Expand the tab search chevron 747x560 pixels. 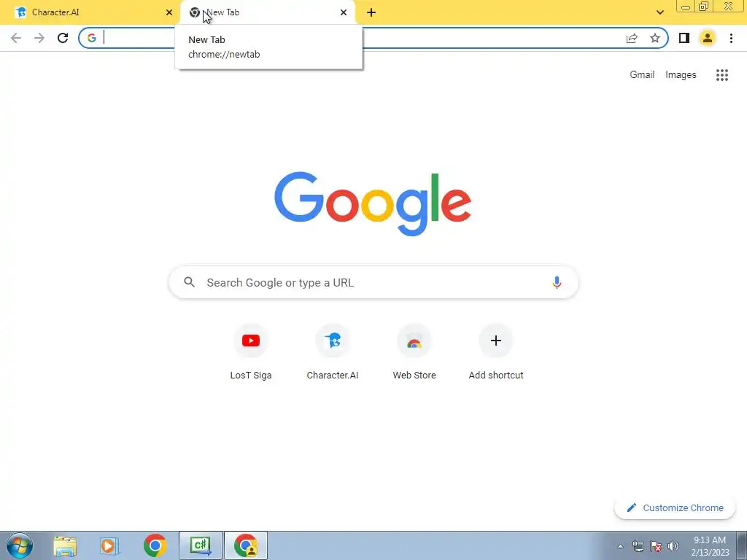(x=659, y=12)
